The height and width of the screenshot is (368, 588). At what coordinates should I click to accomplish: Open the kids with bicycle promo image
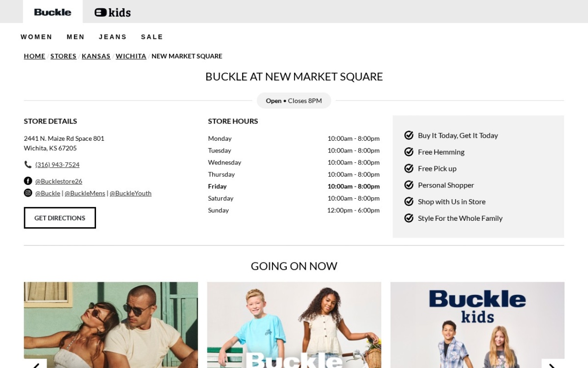294,325
